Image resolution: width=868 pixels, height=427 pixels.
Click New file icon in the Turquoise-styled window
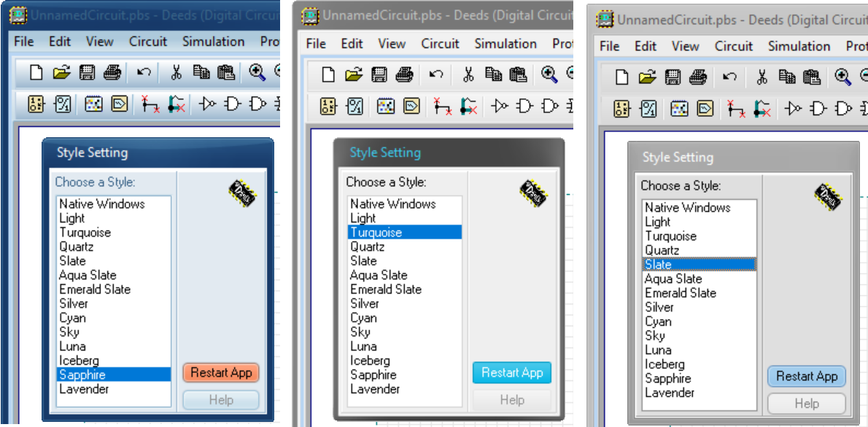tap(328, 74)
